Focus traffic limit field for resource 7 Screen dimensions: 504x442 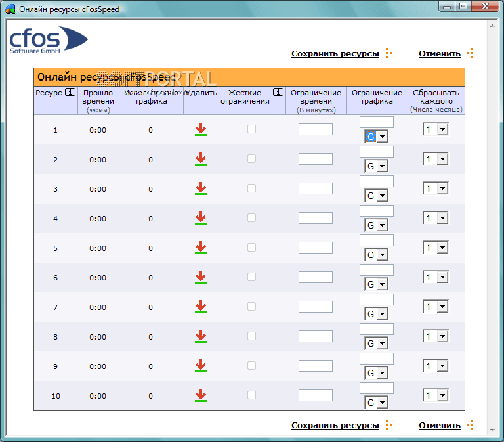pyautogui.click(x=377, y=300)
